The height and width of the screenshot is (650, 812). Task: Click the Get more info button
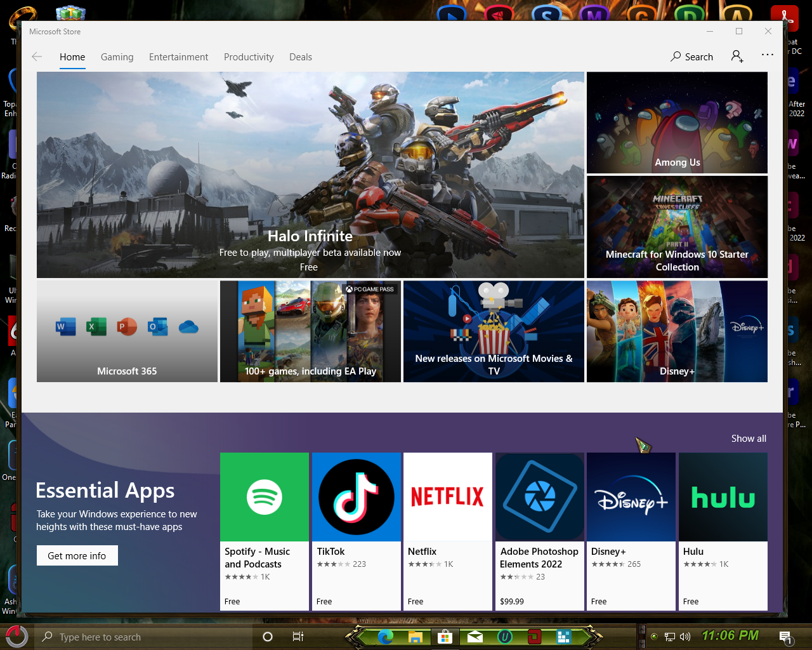77,555
